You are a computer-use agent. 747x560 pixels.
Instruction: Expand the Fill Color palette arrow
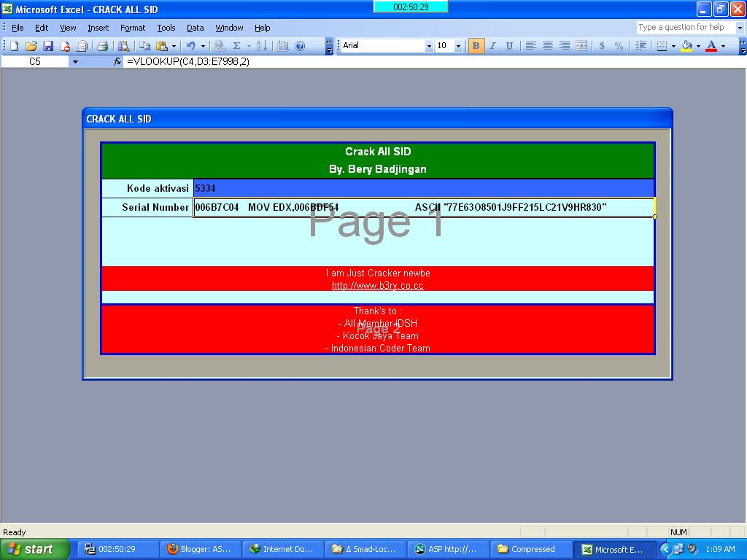tap(698, 46)
